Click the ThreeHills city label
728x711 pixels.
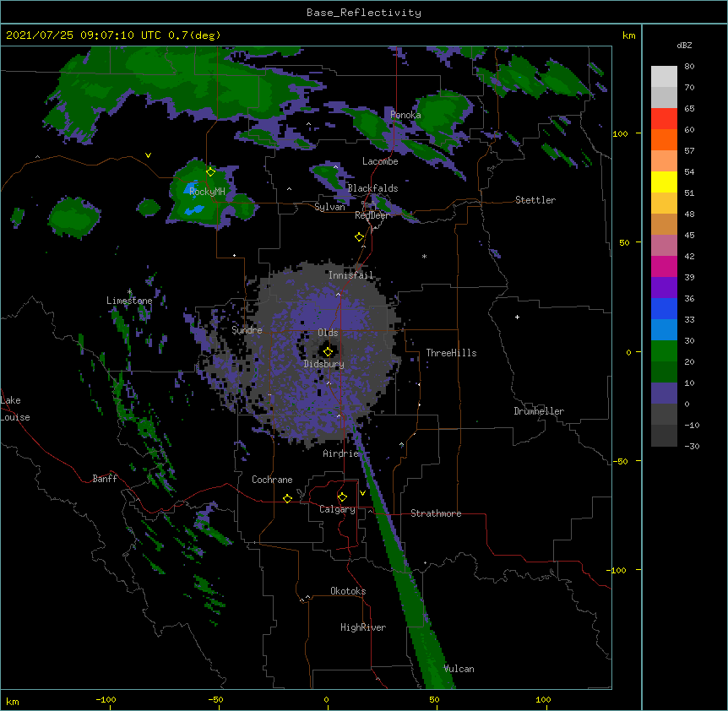click(x=451, y=353)
